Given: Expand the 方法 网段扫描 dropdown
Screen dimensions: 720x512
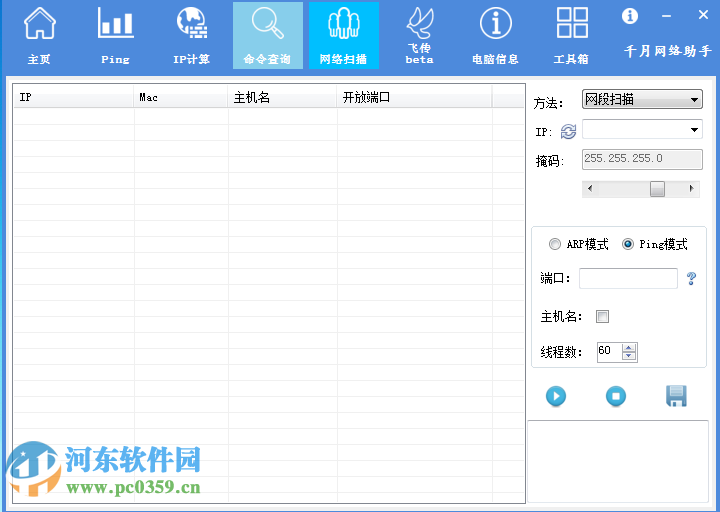Looking at the screenshot, I should coord(642,99).
